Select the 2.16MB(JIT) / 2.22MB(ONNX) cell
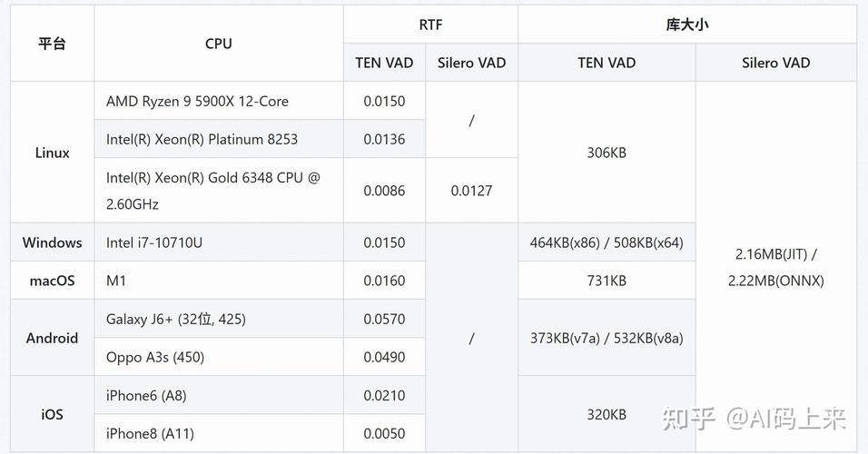This screenshot has height=454, width=868. [776, 267]
